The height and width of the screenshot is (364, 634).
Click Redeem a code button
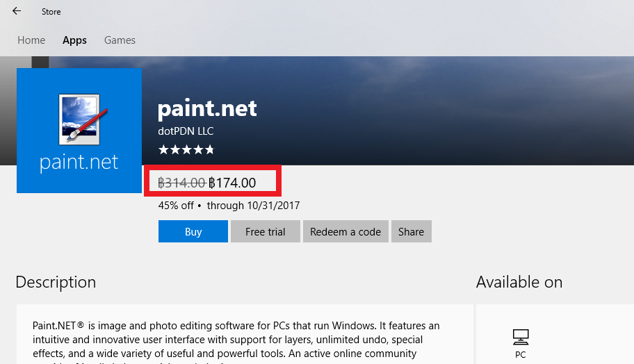pos(346,231)
